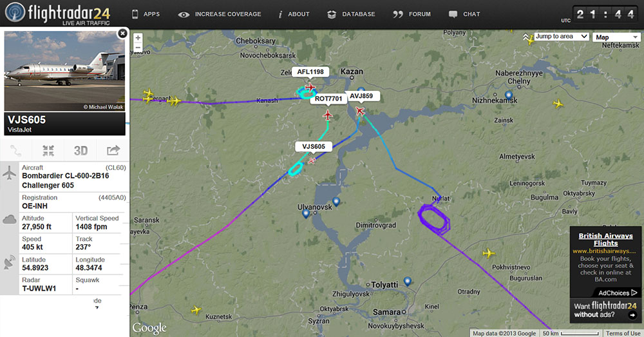The width and height of the screenshot is (644, 337).
Task: Zoom in with the map plus button
Action: click(138, 38)
